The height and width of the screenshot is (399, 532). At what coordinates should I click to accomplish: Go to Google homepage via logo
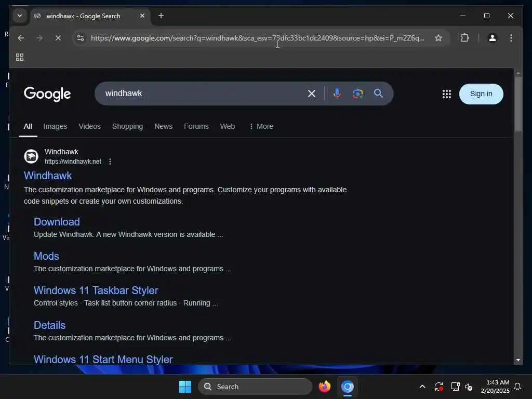tap(47, 94)
